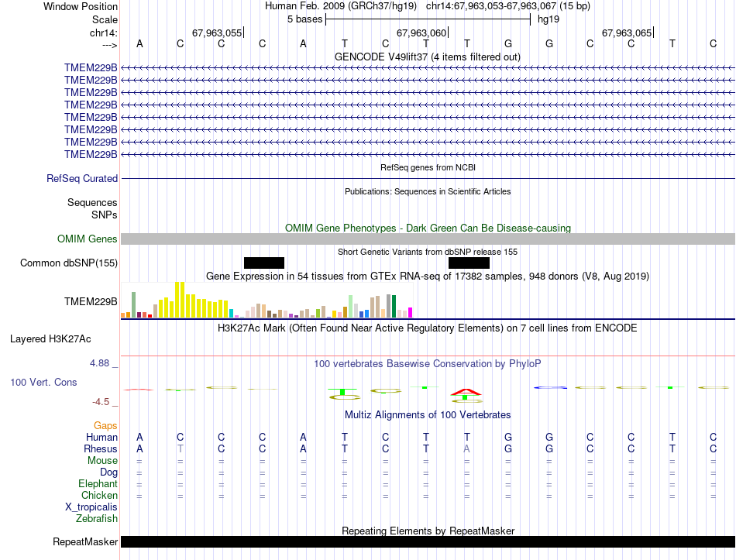Click gray mismatched A in Rhesus row

tap(466, 448)
